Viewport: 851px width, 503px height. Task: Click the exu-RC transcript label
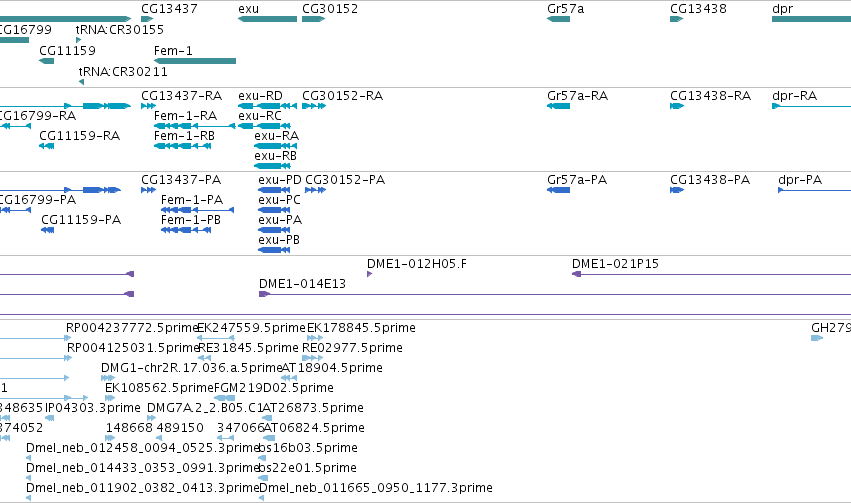pos(260,116)
